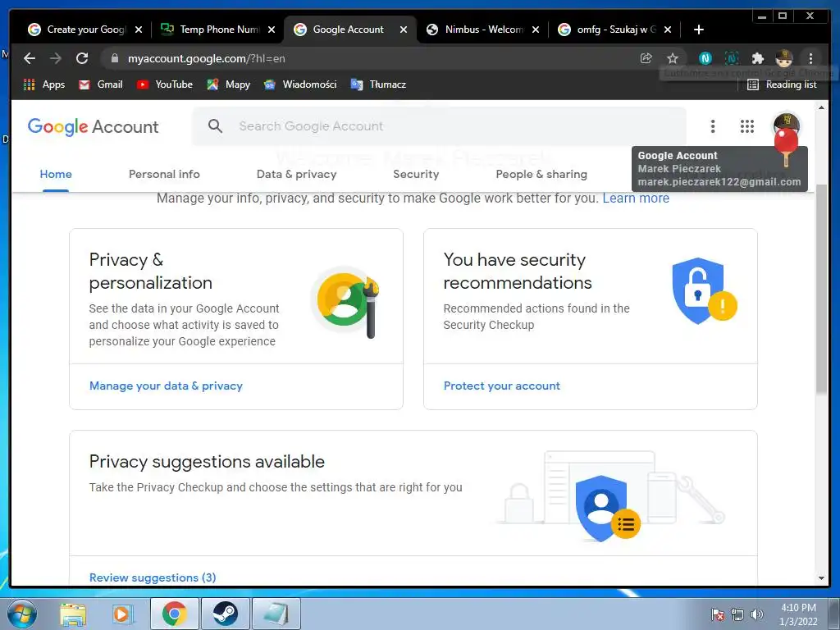Open the Action Center flag tray icon
Viewport: 840px width, 630px height.
[x=718, y=614]
